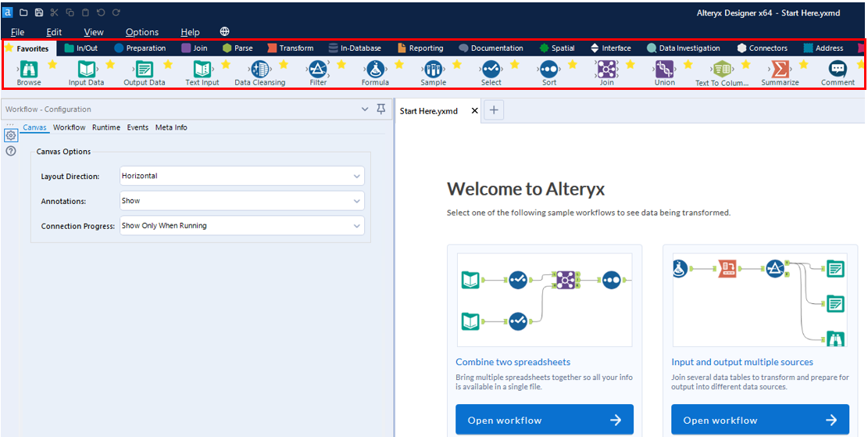Viewport: 868px width, 437px height.
Task: Expand the configuration panel window chevron
Action: coord(364,109)
